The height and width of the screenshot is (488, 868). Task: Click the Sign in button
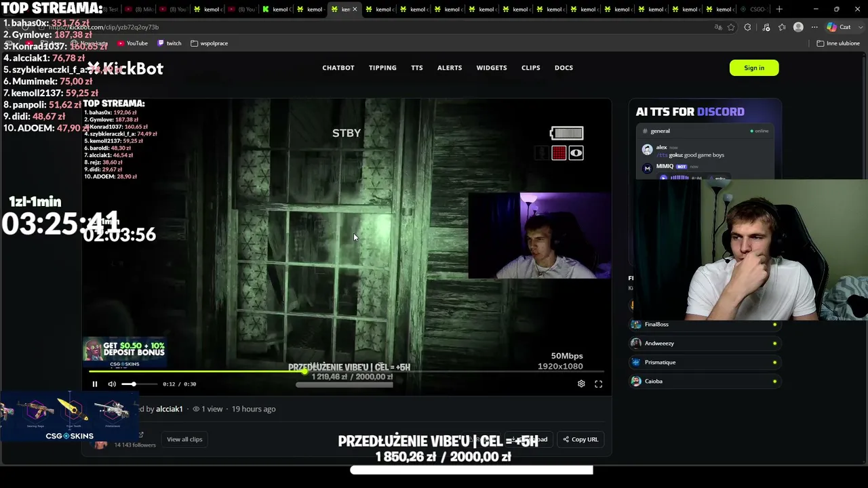(754, 68)
